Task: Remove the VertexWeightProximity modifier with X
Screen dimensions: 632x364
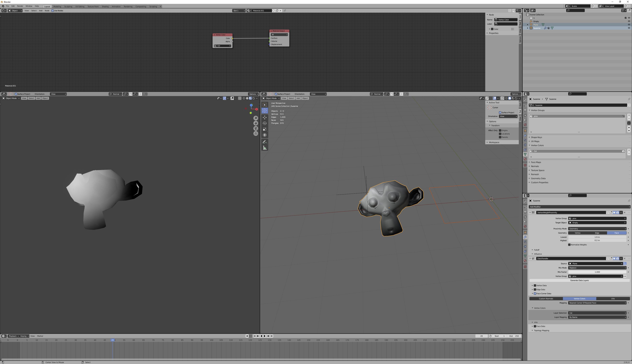Action: click(x=625, y=213)
